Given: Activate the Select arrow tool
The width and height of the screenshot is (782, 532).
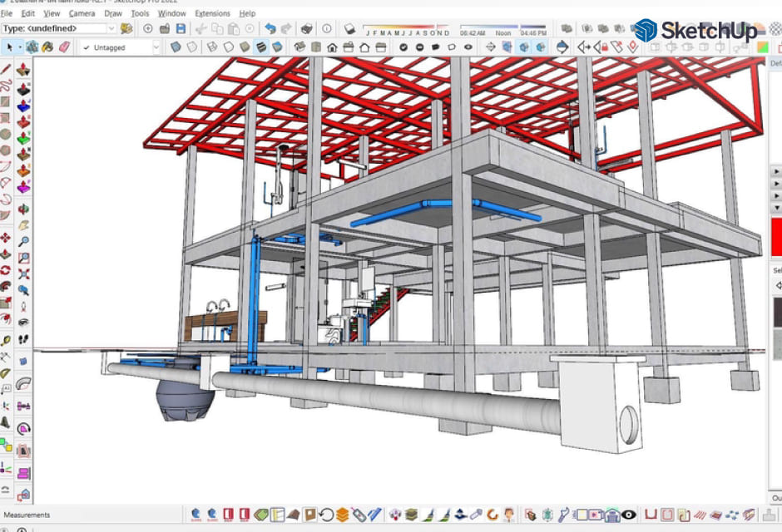Looking at the screenshot, I should pyautogui.click(x=10, y=47).
